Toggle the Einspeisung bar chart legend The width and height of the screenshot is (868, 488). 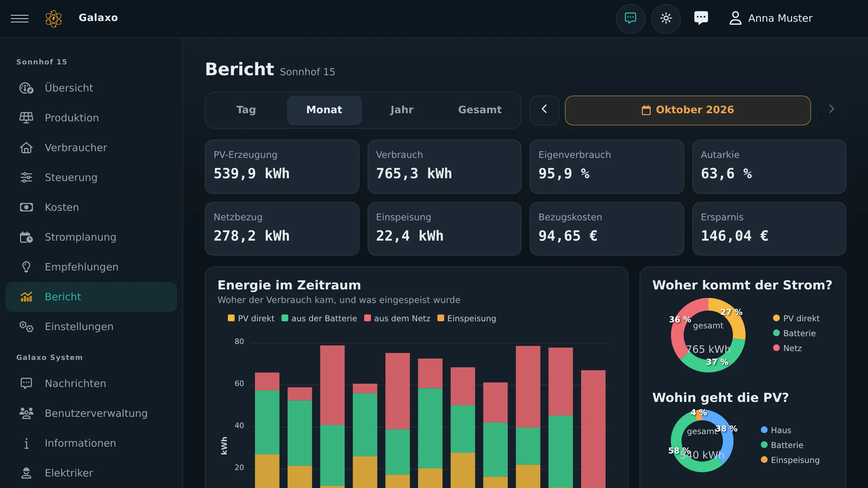467,319
